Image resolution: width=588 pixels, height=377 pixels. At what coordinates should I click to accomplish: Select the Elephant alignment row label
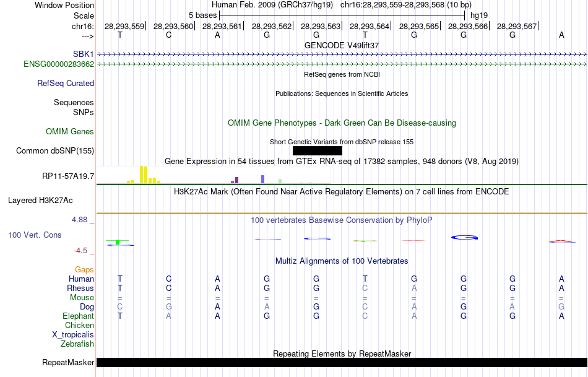79,316
